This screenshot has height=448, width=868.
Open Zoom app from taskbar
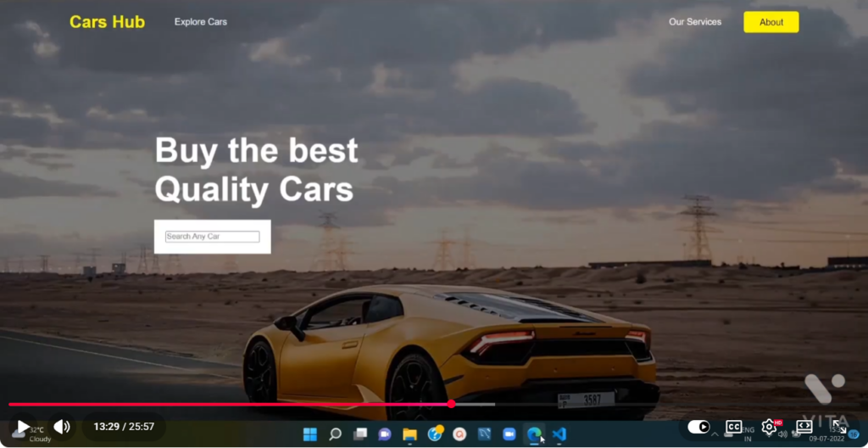[x=509, y=434]
